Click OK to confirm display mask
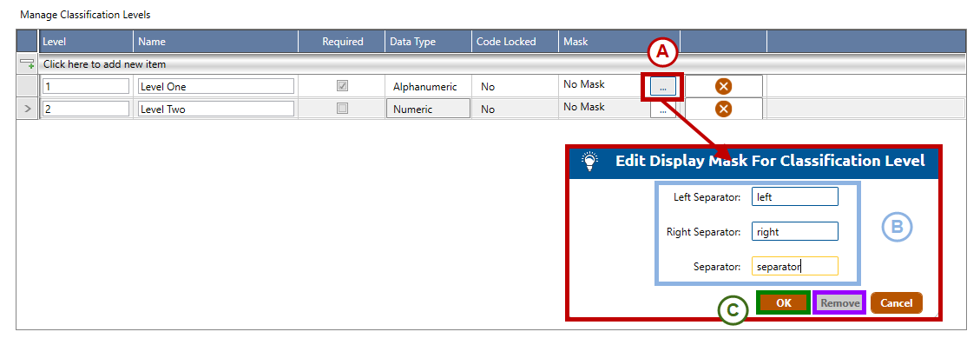This screenshot has width=980, height=345. click(784, 303)
